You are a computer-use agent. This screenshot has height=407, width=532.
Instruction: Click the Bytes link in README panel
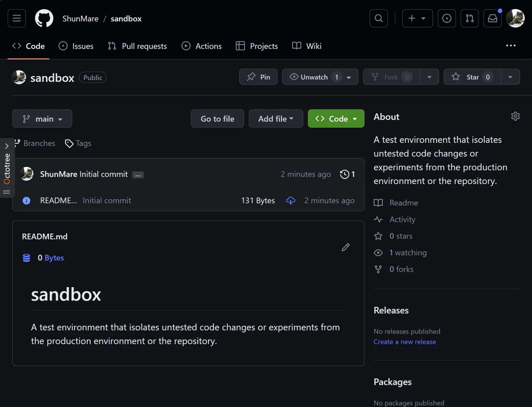(x=54, y=258)
